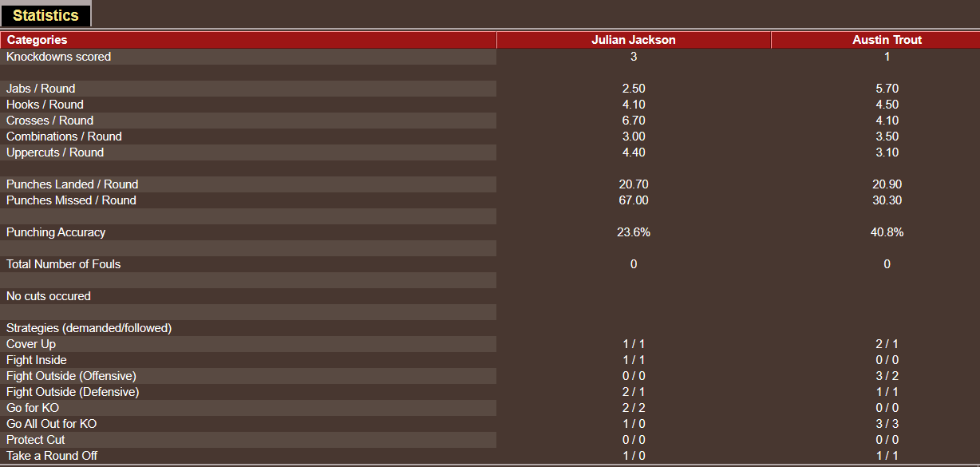Screen dimensions: 980x467
Task: Click Julian Jackson's Fight Outside Defensive 2 / 1
Action: pos(634,392)
